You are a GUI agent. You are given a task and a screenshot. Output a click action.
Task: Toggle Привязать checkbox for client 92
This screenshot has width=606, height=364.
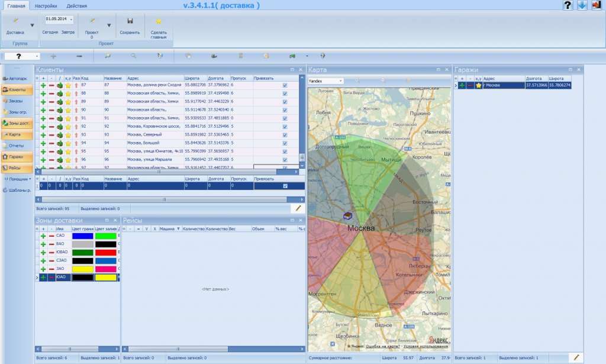pos(285,127)
